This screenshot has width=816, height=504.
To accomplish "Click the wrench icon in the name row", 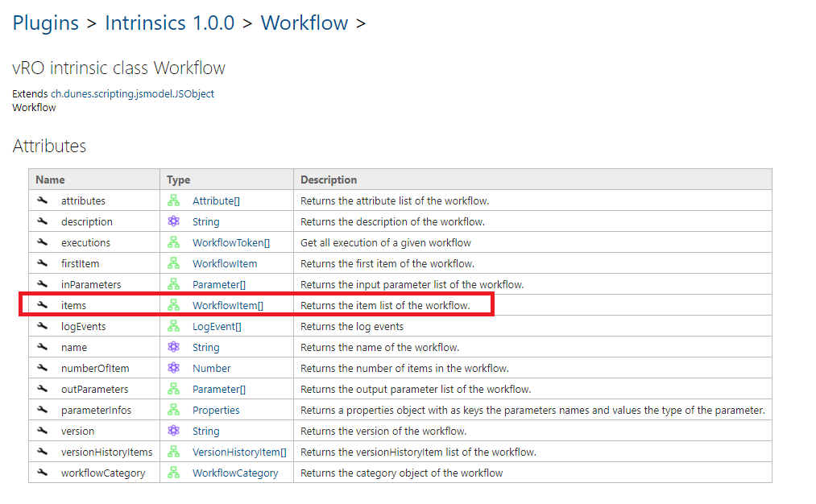I will pyautogui.click(x=42, y=347).
